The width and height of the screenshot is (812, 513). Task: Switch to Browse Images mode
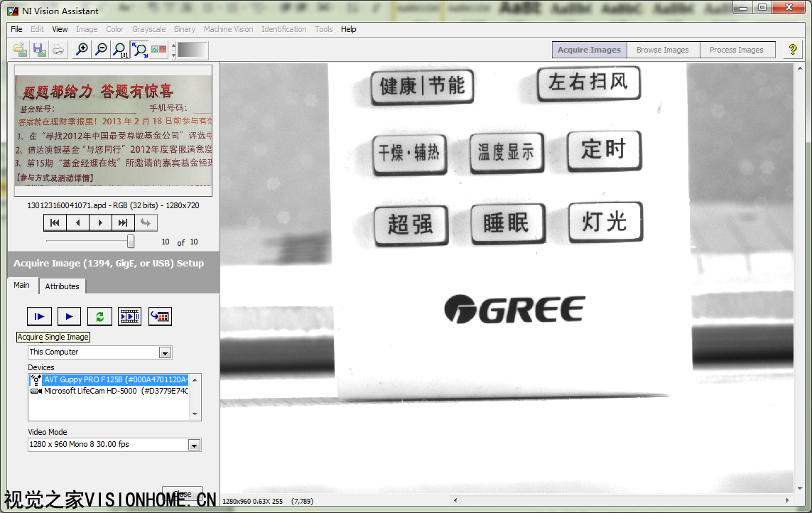tap(663, 50)
